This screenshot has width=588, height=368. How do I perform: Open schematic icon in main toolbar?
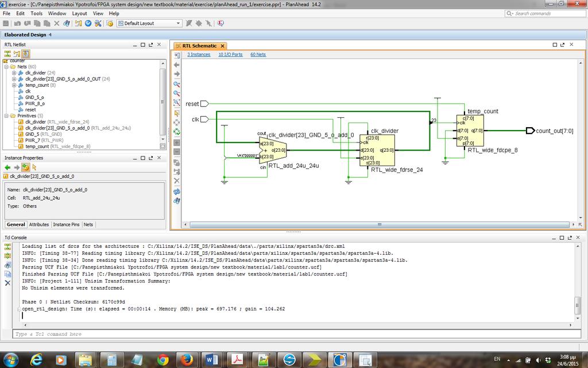(78, 23)
